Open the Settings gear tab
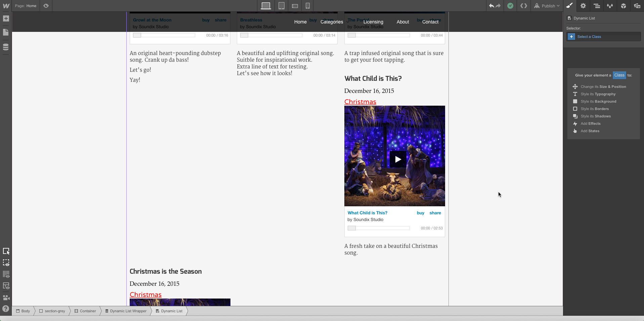The image size is (644, 321). (583, 6)
